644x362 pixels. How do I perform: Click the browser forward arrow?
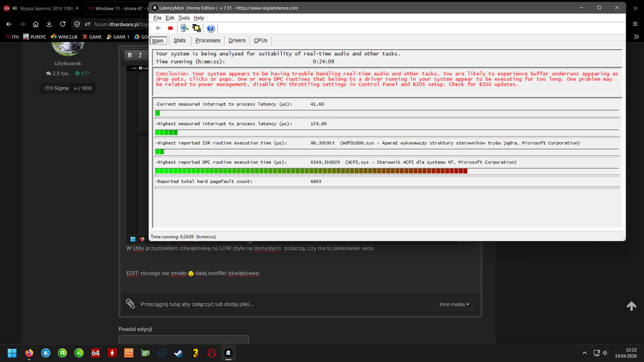tap(22, 24)
